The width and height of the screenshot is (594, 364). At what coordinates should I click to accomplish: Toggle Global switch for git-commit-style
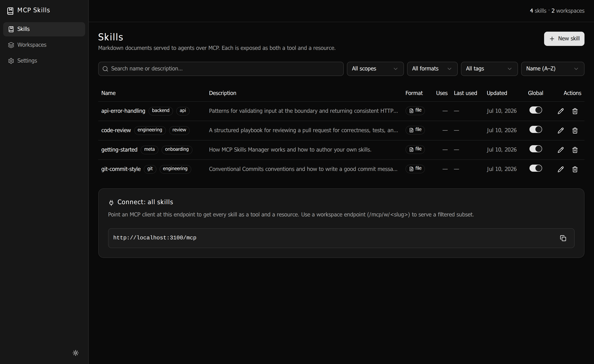pos(535,168)
